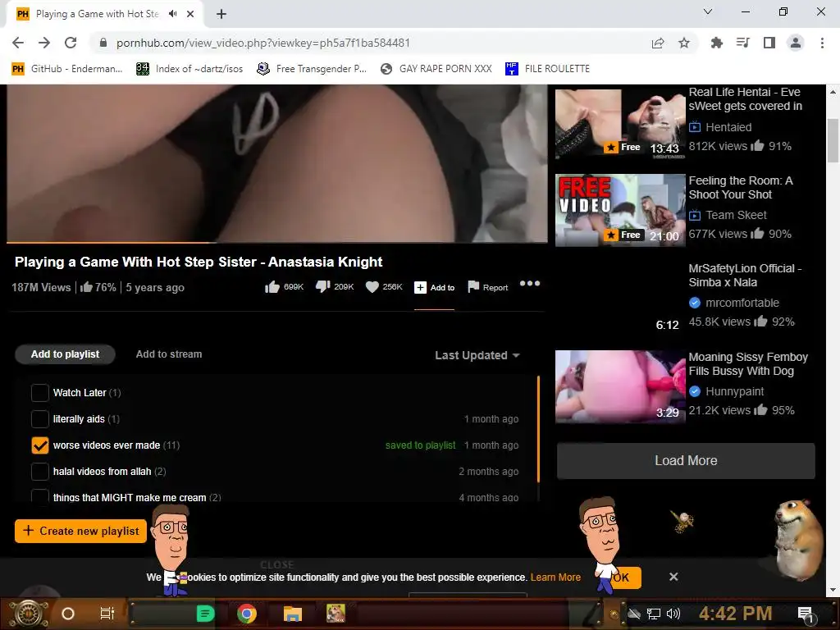Uncheck 'worse videos ever made' playlist

[x=39, y=445]
